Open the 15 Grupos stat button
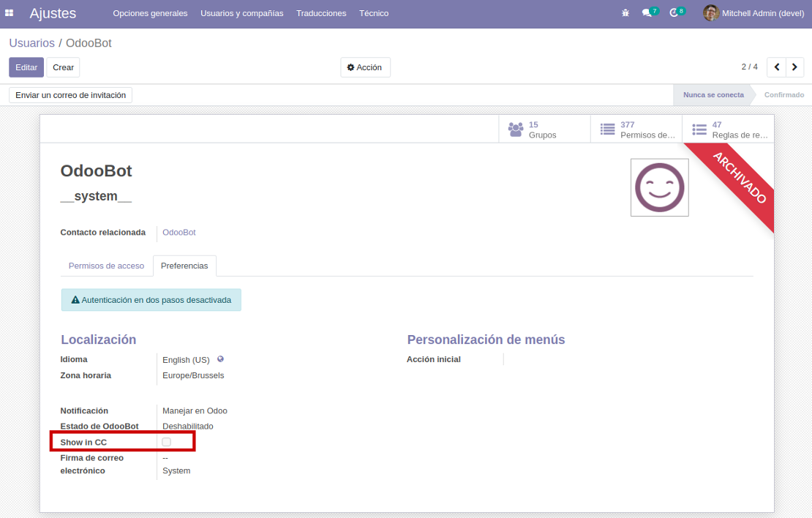 [x=544, y=129]
